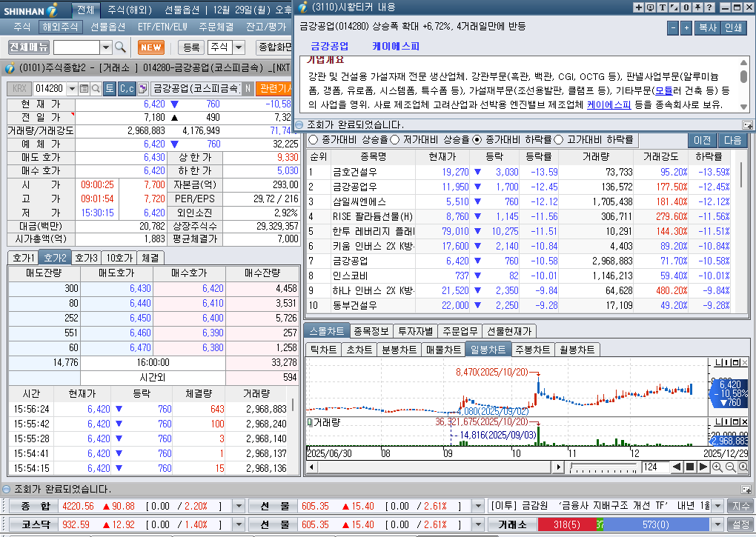
Task: Click the chart bar count field showing 124
Action: 654,467
